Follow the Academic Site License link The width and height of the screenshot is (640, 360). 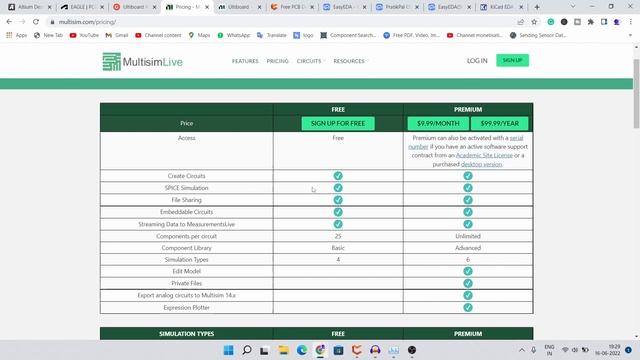(484, 156)
